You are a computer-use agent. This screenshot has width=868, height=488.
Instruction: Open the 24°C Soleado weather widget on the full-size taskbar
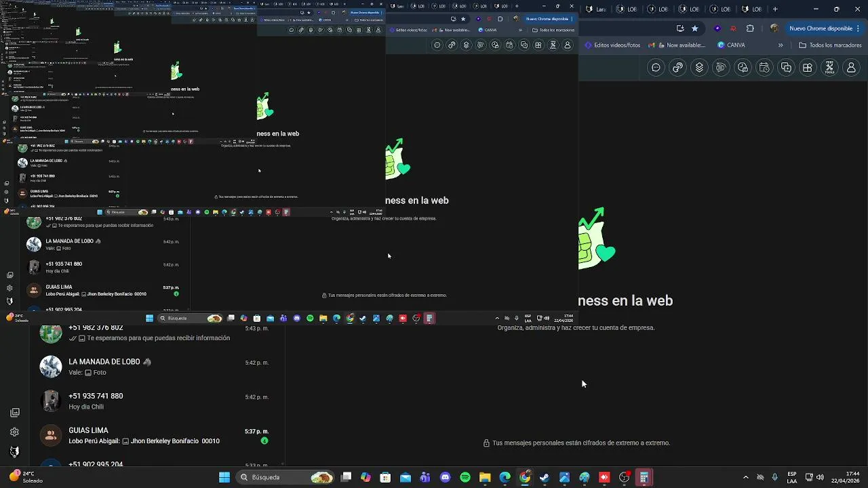[26, 477]
